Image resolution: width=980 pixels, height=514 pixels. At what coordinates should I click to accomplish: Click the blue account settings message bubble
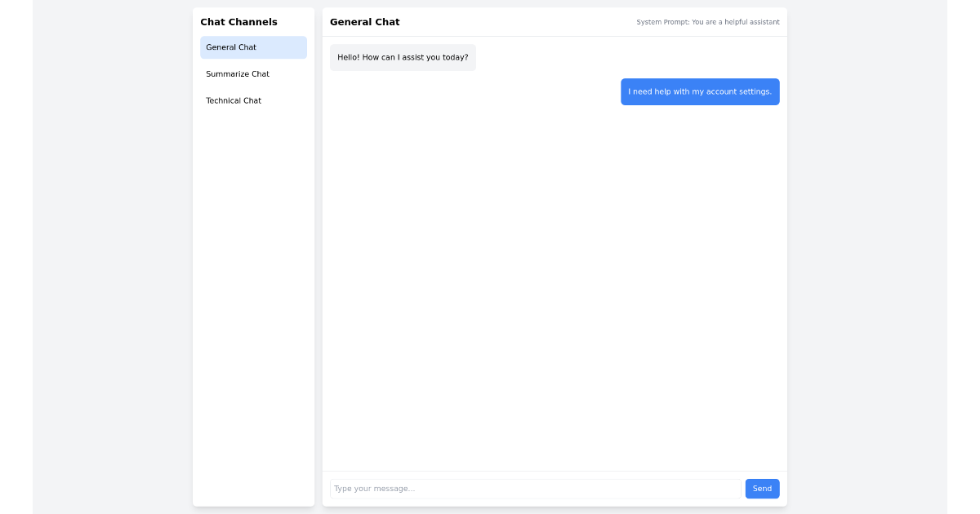coord(700,91)
